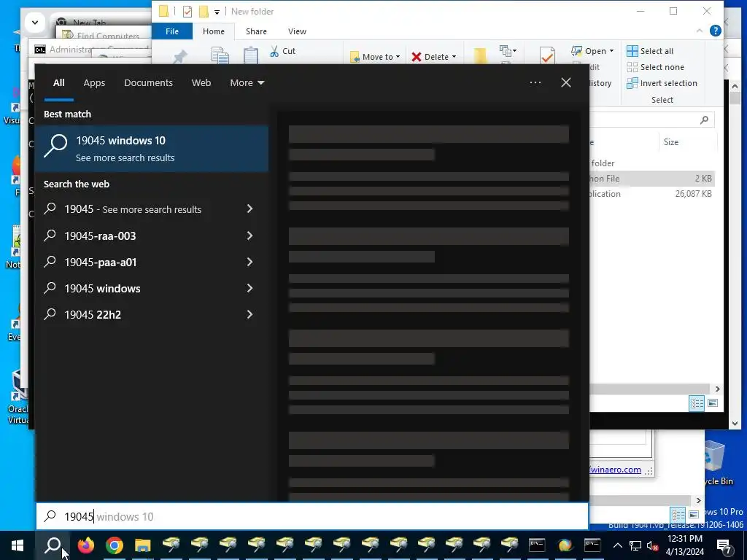Click into the taskbar search input field
Image resolution: width=747 pixels, height=560 pixels.
312,516
